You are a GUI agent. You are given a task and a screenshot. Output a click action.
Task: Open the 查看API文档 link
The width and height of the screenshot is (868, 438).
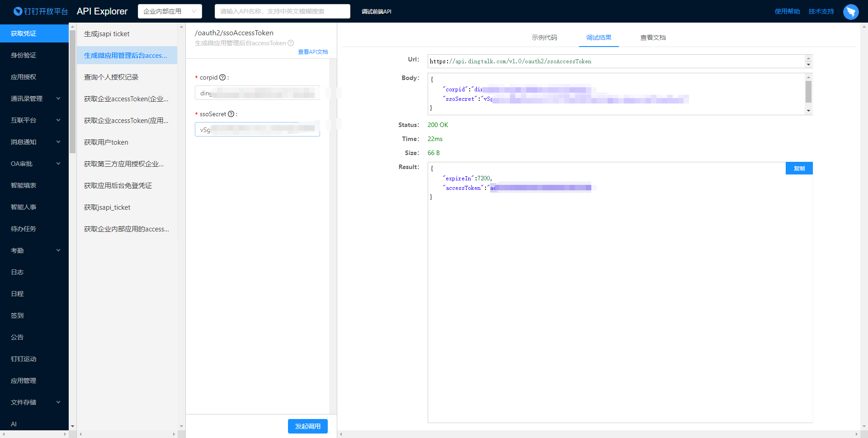pyautogui.click(x=313, y=52)
